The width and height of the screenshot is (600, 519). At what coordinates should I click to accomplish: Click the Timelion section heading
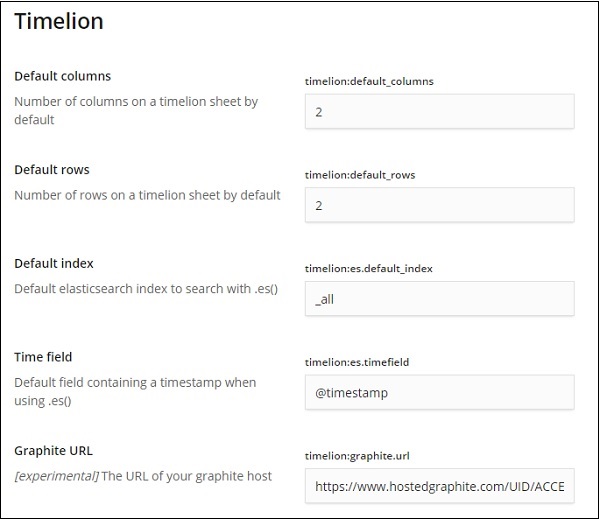59,22
